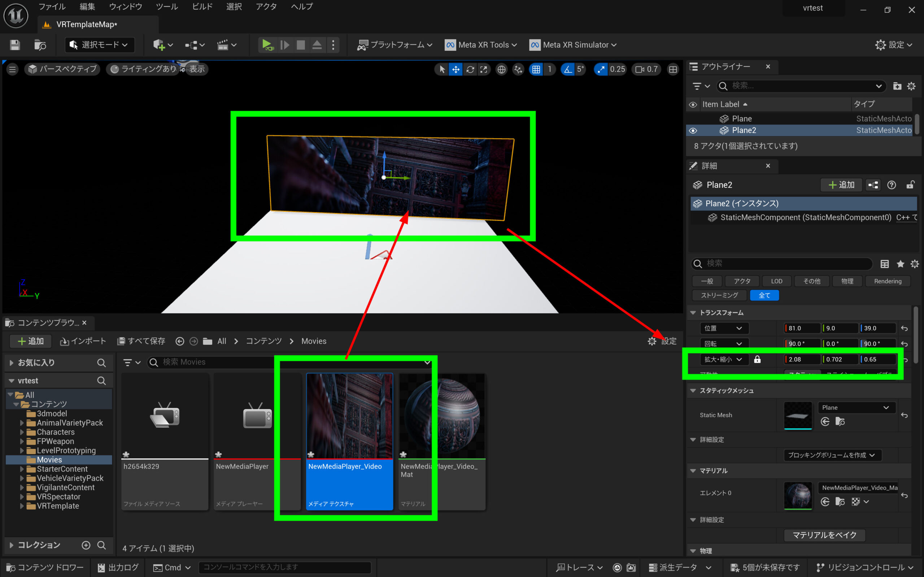Click the details panel search field

783,263
